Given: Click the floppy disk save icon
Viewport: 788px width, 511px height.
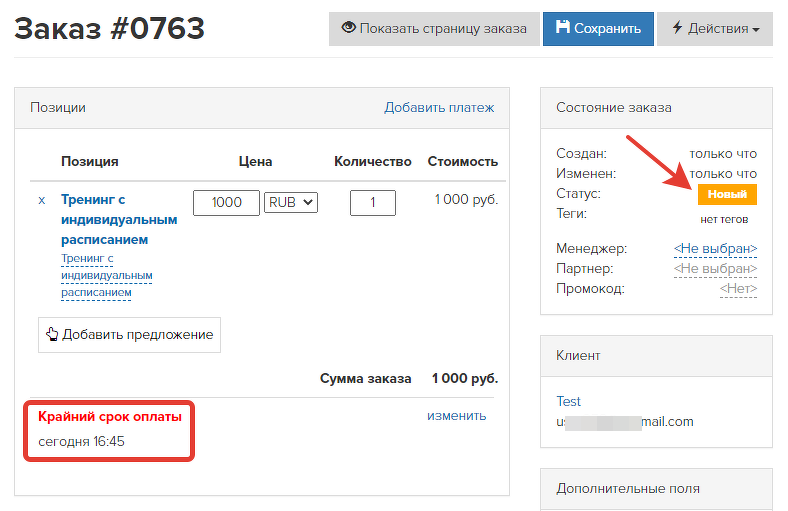Looking at the screenshot, I should click(x=562, y=28).
